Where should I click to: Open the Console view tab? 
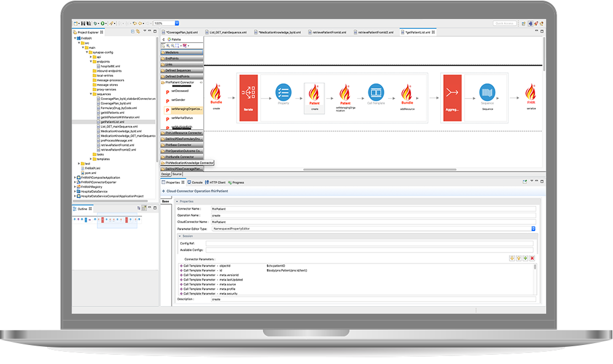tap(195, 183)
